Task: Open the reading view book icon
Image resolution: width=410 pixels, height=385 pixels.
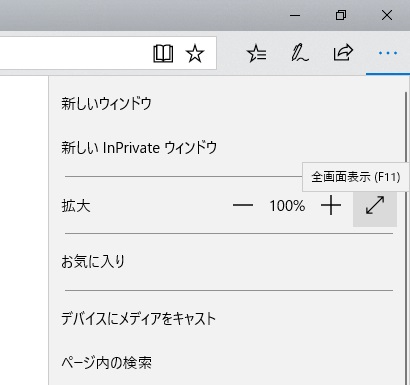Action: click(x=163, y=53)
